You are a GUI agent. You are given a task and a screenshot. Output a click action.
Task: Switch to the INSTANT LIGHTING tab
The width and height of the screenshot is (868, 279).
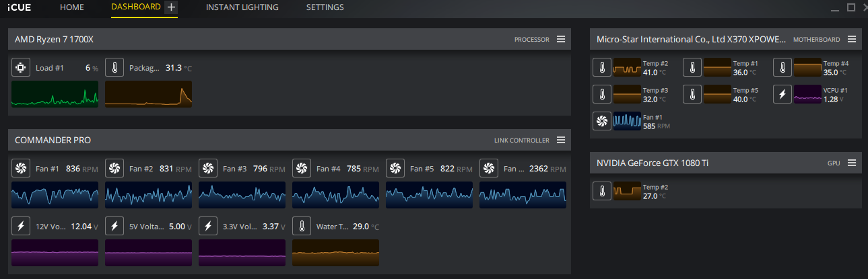pyautogui.click(x=242, y=7)
